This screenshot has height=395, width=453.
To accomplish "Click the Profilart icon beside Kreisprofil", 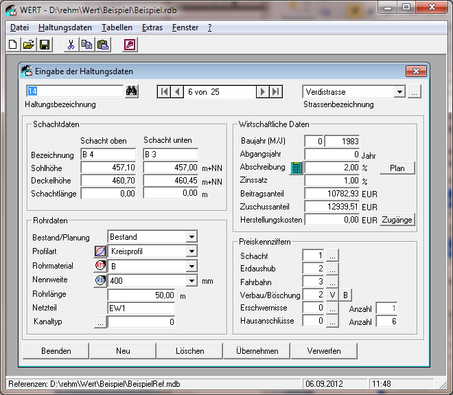I will pyautogui.click(x=100, y=251).
